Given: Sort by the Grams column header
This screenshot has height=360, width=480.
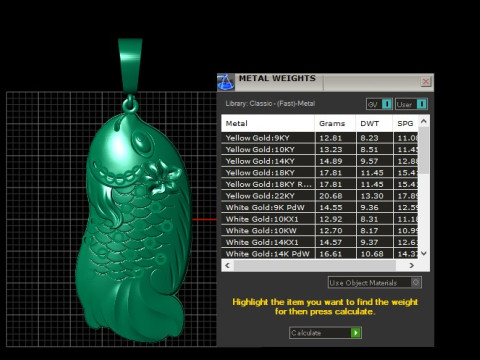Looking at the screenshot, I should pyautogui.click(x=335, y=123).
